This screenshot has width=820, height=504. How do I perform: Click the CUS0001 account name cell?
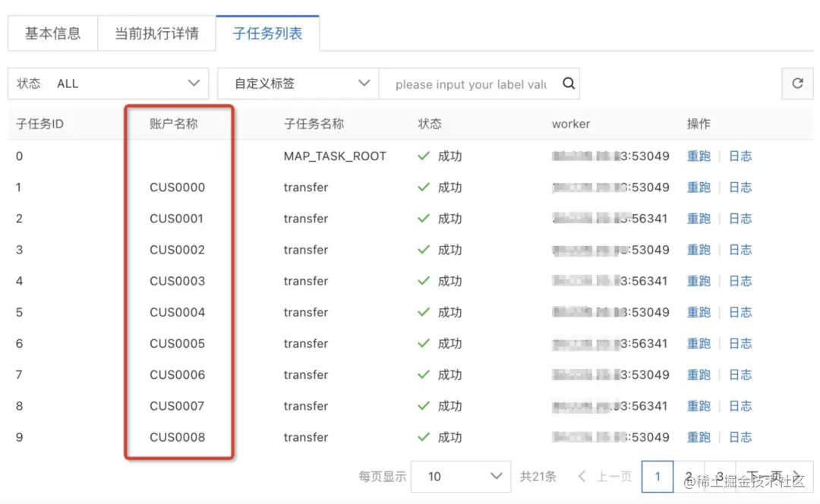176,219
